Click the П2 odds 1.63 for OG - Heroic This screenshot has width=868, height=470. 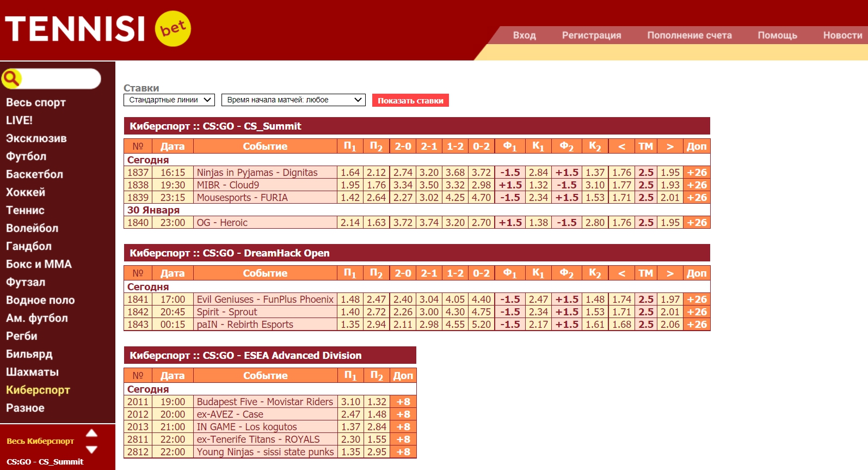click(376, 223)
